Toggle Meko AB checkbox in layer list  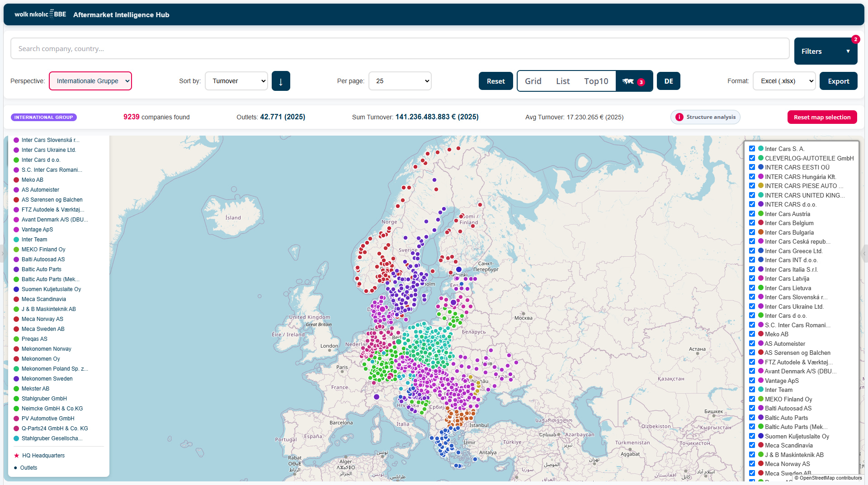point(752,334)
